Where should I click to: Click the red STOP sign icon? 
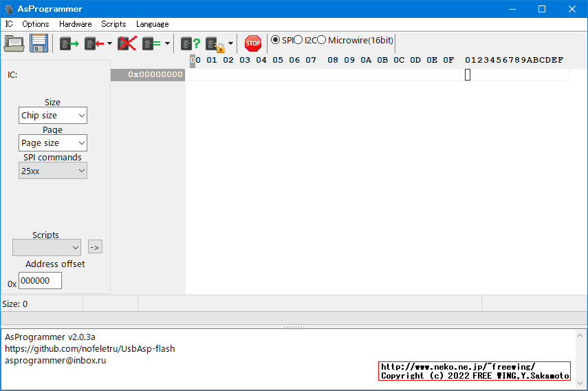click(x=253, y=43)
